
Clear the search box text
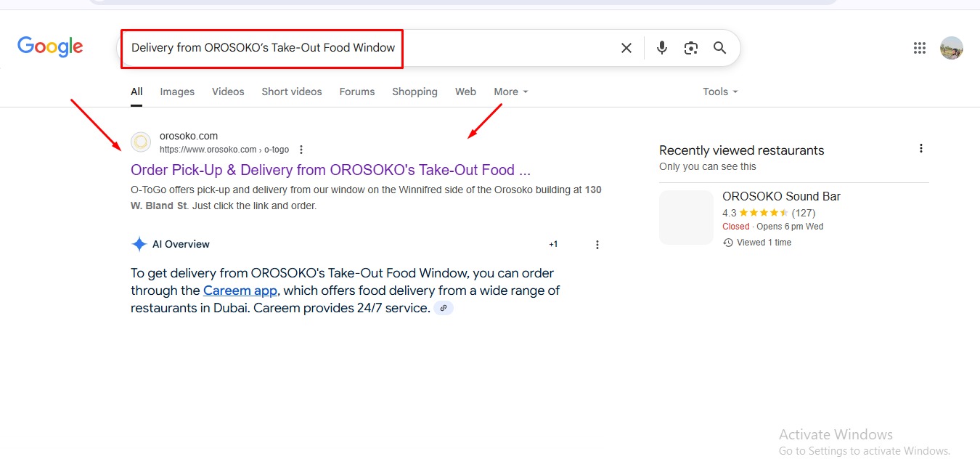626,48
